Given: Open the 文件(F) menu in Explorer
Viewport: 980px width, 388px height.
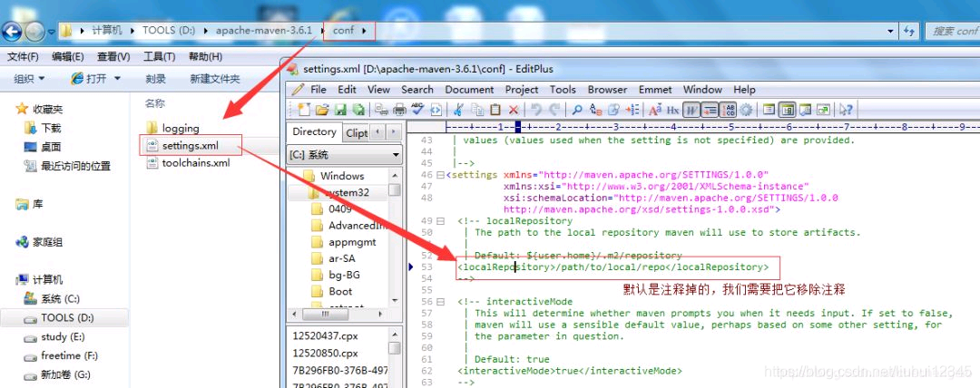Looking at the screenshot, I should [23, 56].
